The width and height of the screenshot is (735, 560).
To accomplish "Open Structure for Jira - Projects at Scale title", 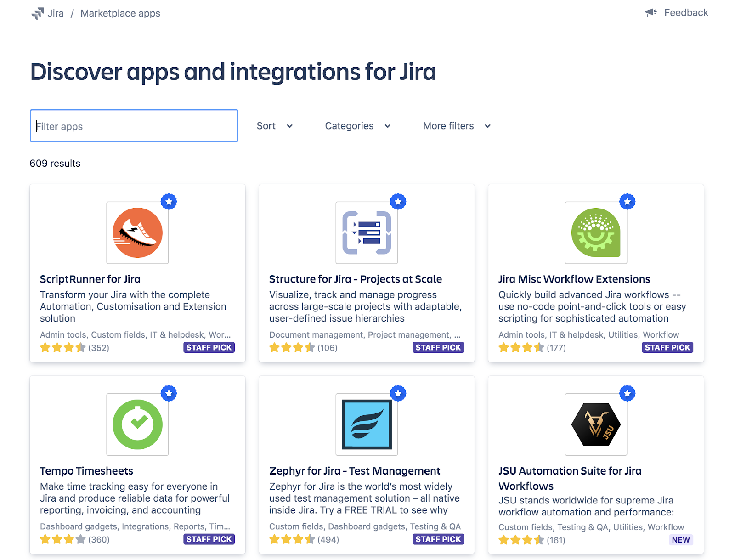I will point(356,279).
